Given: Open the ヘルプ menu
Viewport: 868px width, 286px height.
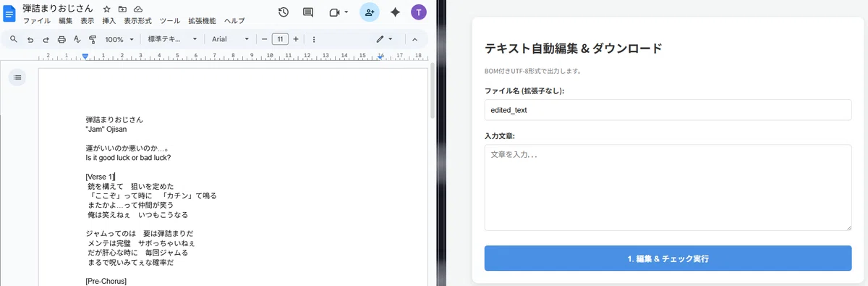Looking at the screenshot, I should [x=234, y=21].
